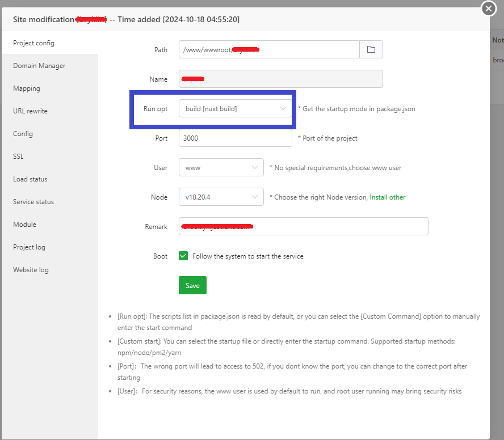
Task: Open the Project log tab
Action: pyautogui.click(x=29, y=247)
